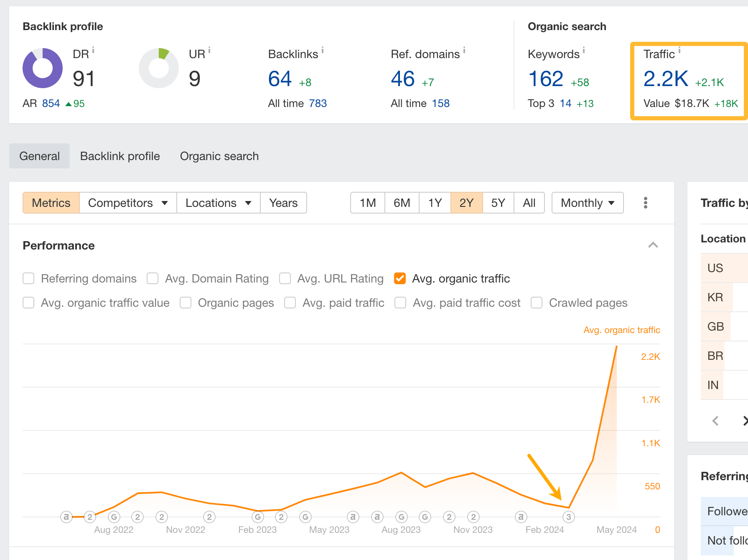The width and height of the screenshot is (748, 560).
Task: Switch to the Backlink profile tab
Action: (120, 156)
